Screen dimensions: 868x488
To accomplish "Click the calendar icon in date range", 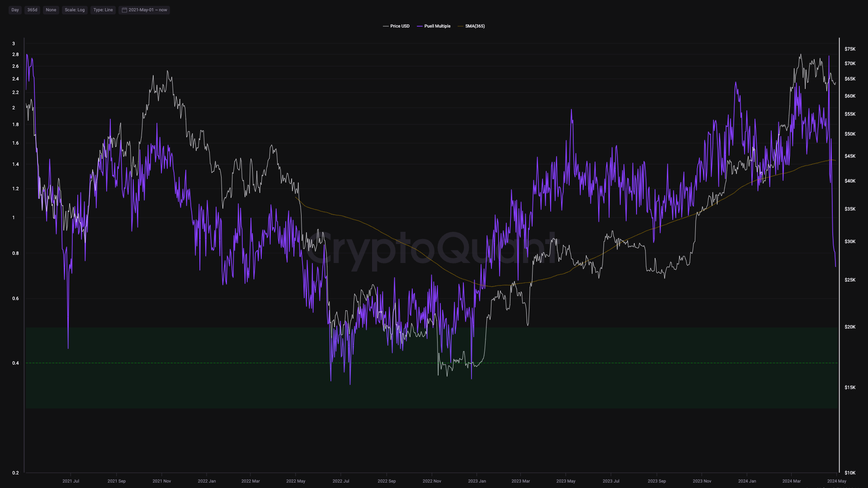I will (124, 10).
